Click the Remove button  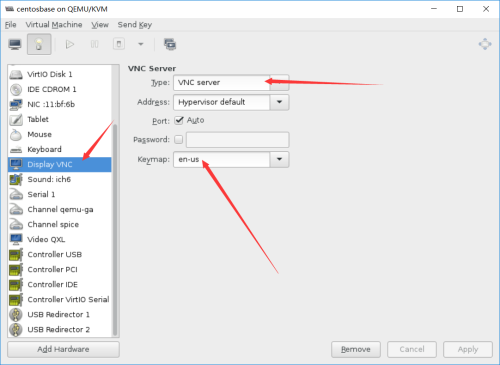click(x=356, y=349)
